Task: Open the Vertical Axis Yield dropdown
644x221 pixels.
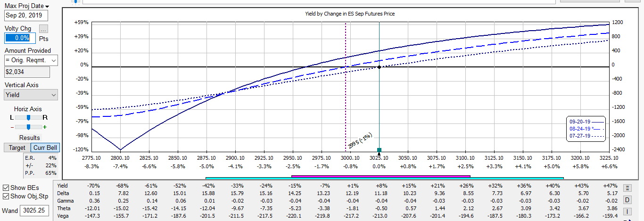Action: tap(31, 95)
